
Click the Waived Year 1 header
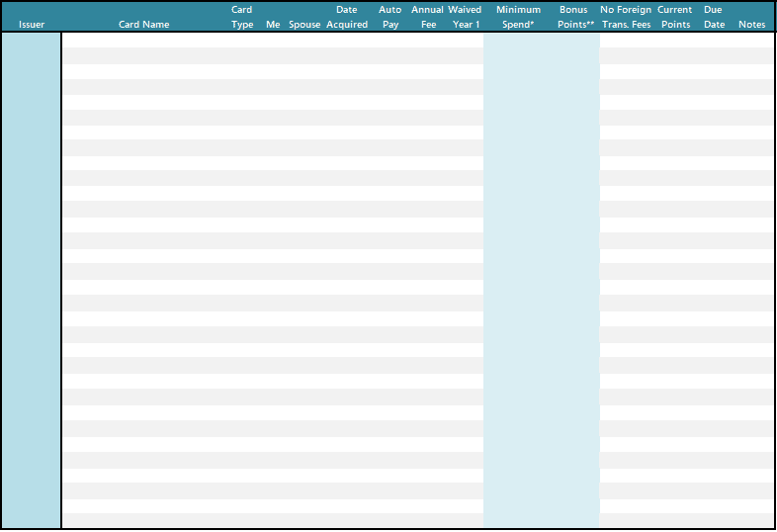click(465, 17)
